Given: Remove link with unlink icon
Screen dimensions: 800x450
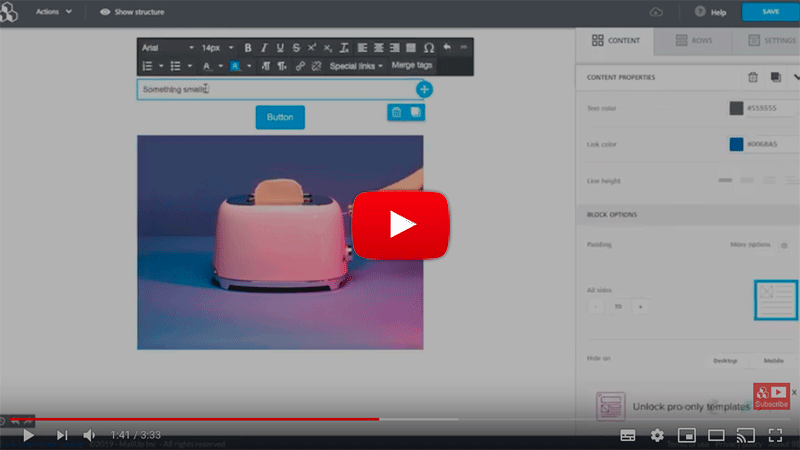Looking at the screenshot, I should click(x=316, y=66).
